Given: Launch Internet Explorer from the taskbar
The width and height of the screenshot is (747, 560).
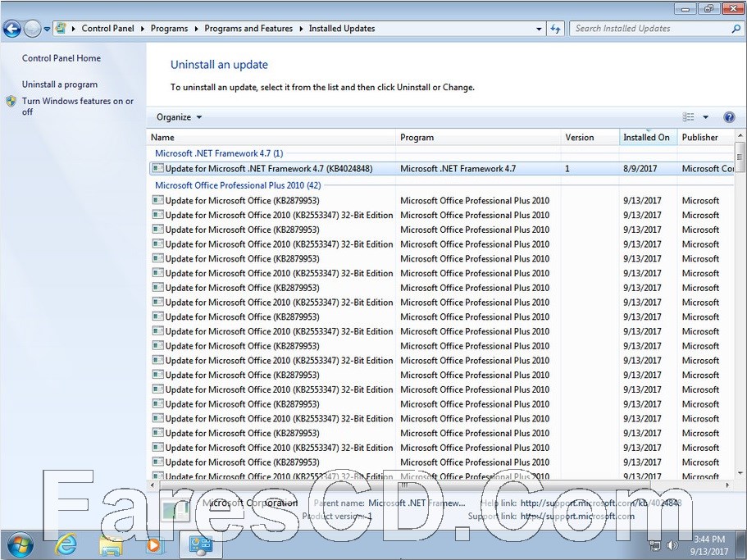Looking at the screenshot, I should click(66, 545).
